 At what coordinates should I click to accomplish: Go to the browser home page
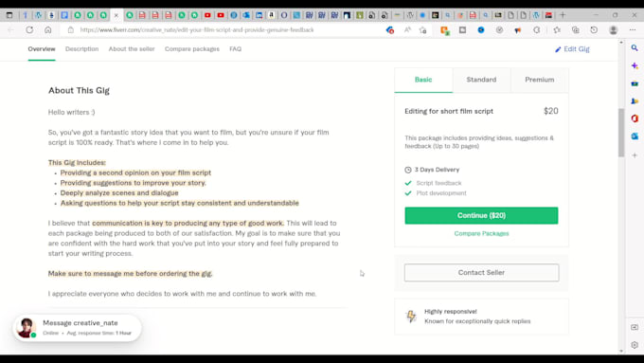(x=48, y=30)
